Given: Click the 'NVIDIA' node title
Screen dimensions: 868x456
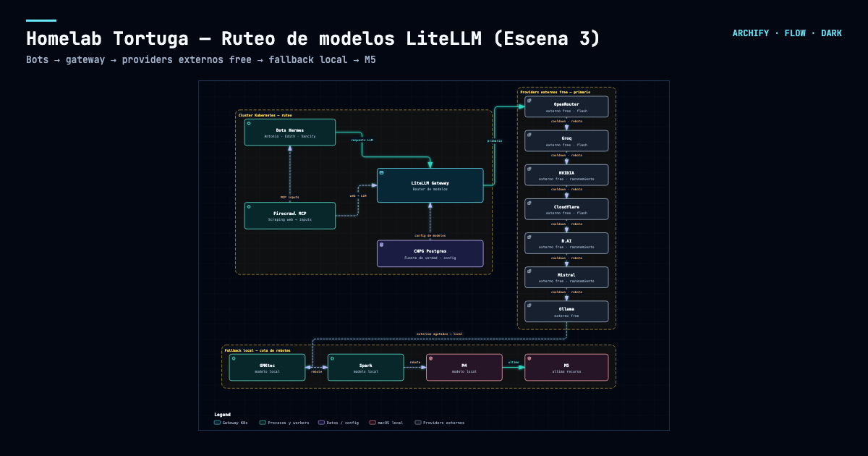Looking at the screenshot, I should (566, 173).
